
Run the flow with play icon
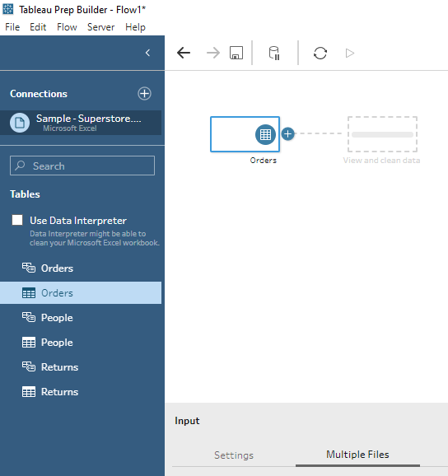click(x=350, y=54)
